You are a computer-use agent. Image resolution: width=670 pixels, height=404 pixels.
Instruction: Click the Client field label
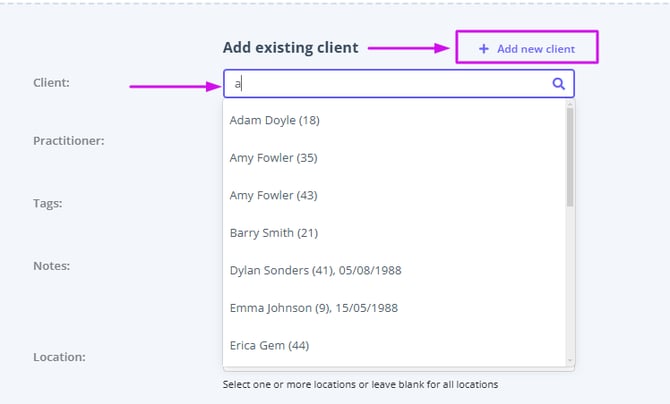click(x=51, y=82)
